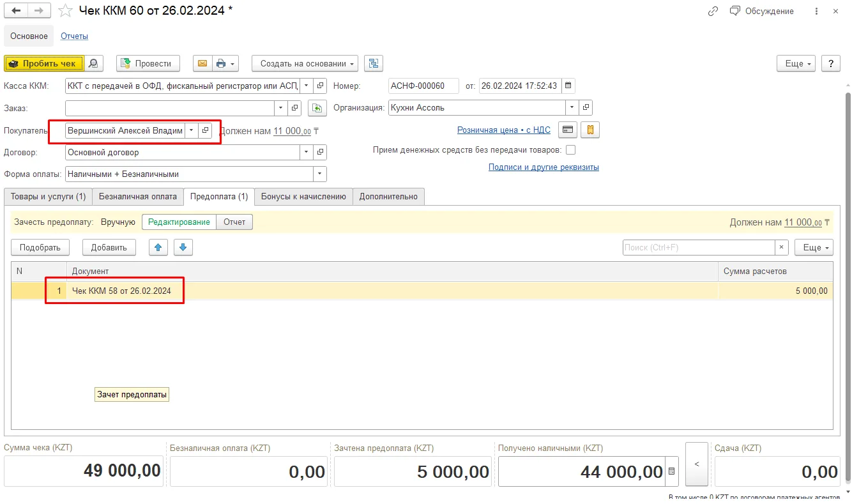The height and width of the screenshot is (504, 852).
Task: Expand the Договор dropdown arrow
Action: (306, 153)
